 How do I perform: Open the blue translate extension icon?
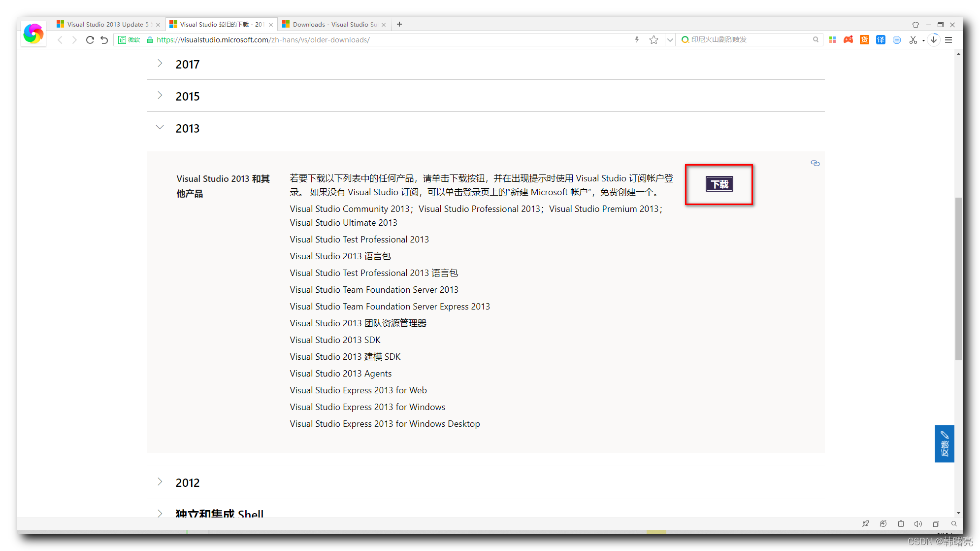(881, 39)
